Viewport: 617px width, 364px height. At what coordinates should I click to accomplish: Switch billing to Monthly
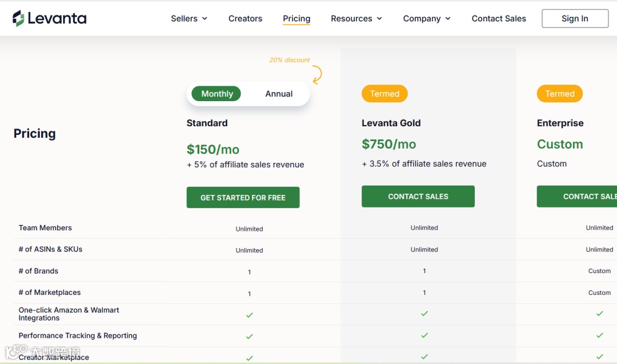217,94
